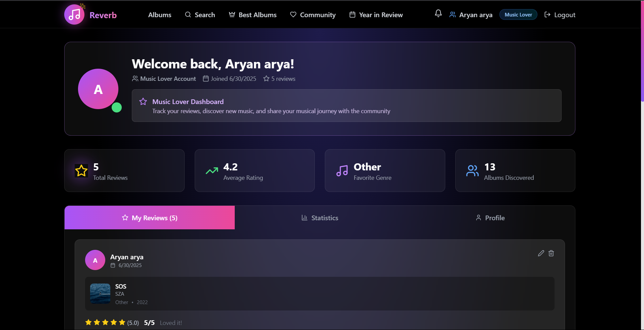Click the small A avatar in the review card
This screenshot has width=644, height=330.
click(95, 260)
